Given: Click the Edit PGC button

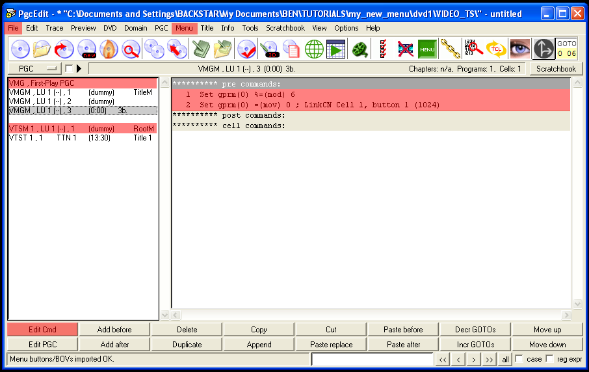Looking at the screenshot, I should click(x=42, y=344).
